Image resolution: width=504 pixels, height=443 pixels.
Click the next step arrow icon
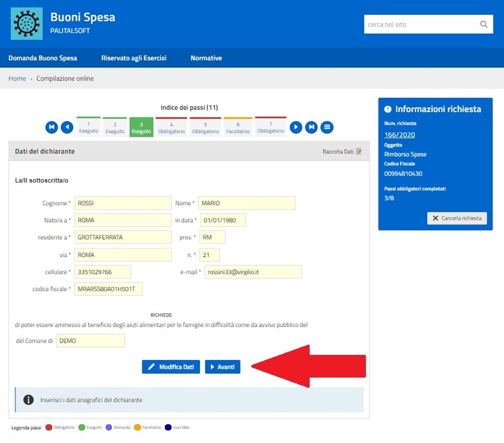point(296,127)
